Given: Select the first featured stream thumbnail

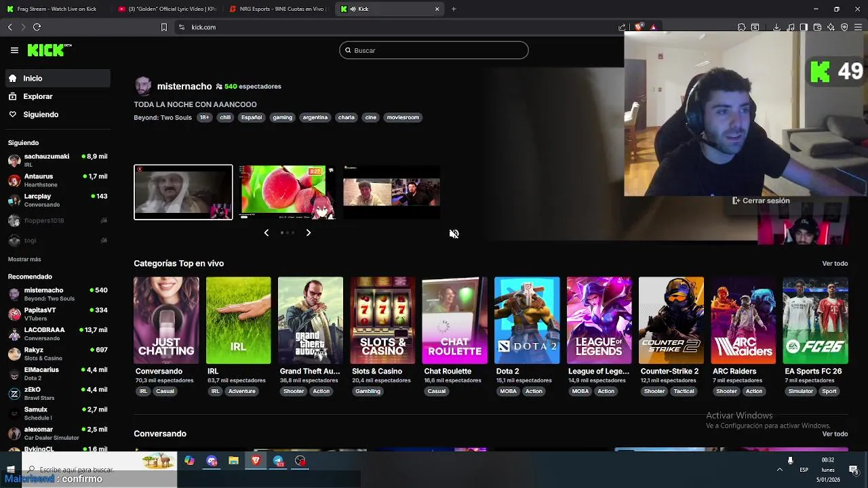Looking at the screenshot, I should [x=183, y=192].
